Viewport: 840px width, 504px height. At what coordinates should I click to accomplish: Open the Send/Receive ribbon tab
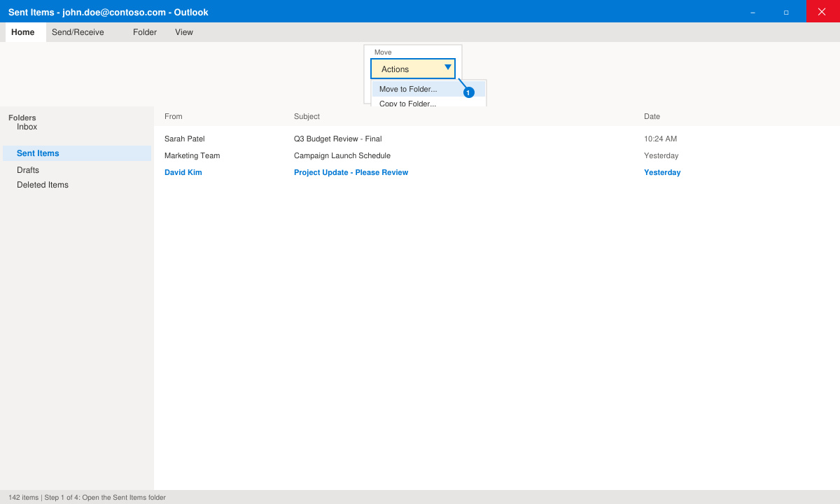(78, 32)
